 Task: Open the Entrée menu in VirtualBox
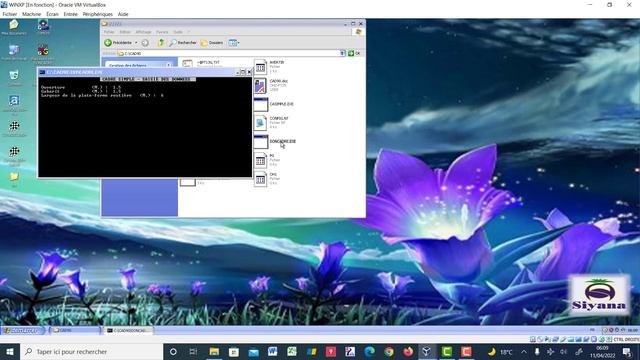click(70, 14)
